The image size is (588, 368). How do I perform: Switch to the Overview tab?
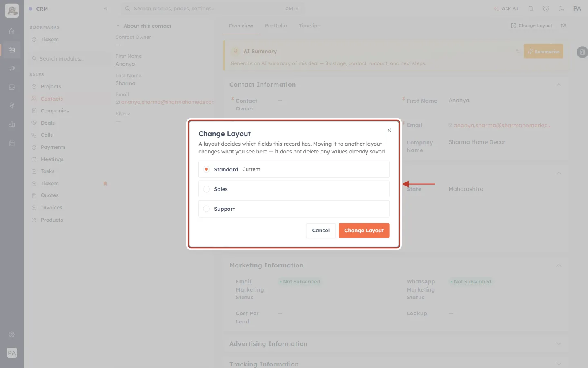pos(241,26)
